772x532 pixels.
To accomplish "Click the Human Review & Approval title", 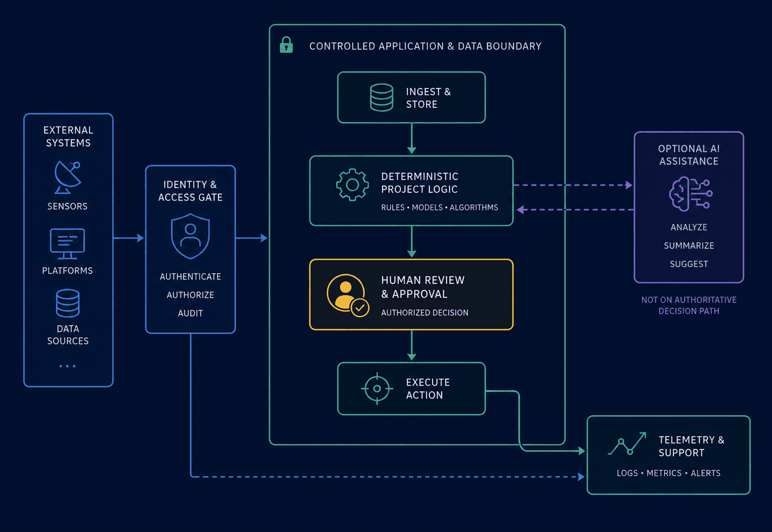I will pos(423,287).
